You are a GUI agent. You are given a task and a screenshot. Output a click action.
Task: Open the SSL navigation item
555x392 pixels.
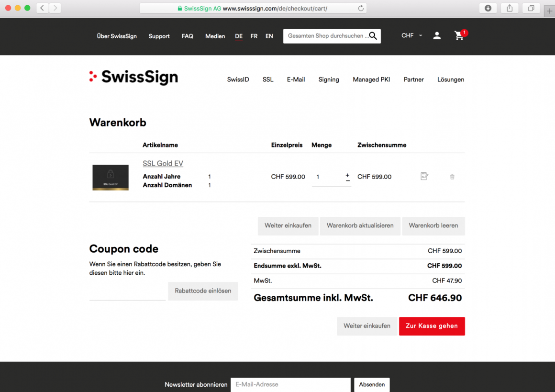(x=268, y=79)
